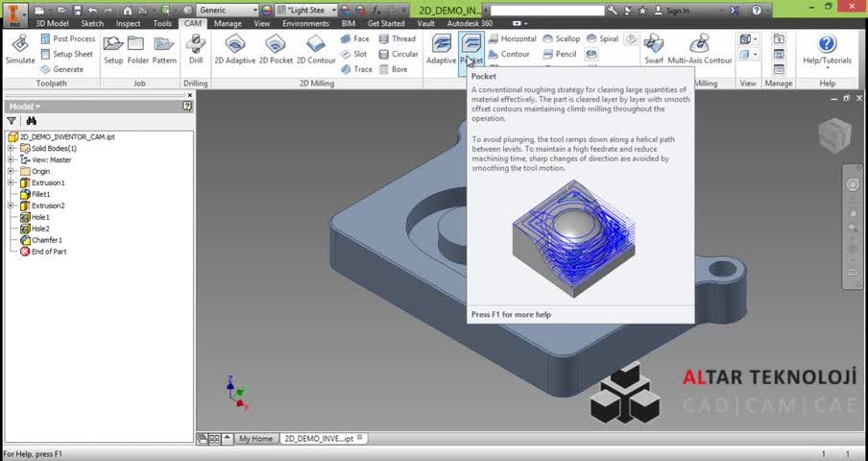Open the Model browser dropdown header
This screenshot has height=461, width=868.
[x=24, y=107]
